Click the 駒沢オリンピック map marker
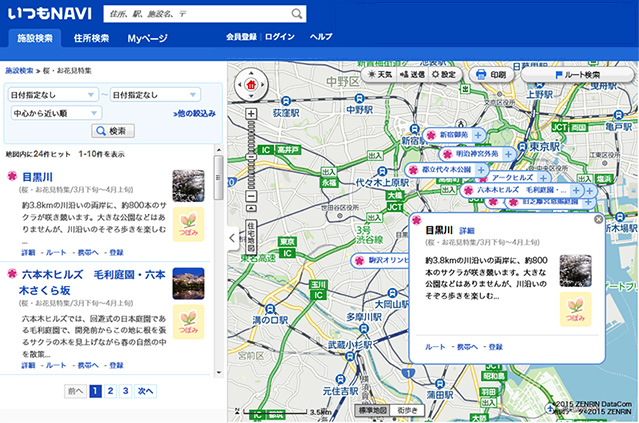 point(381,260)
